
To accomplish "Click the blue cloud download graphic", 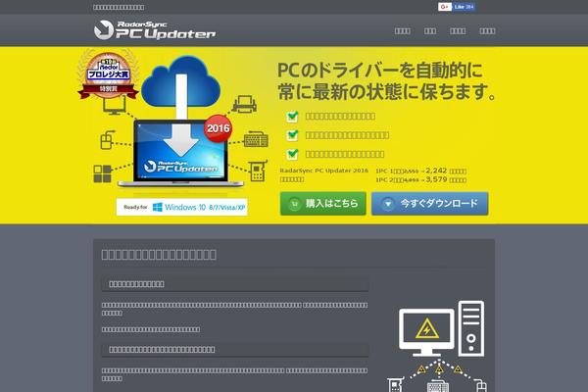I will (x=180, y=83).
